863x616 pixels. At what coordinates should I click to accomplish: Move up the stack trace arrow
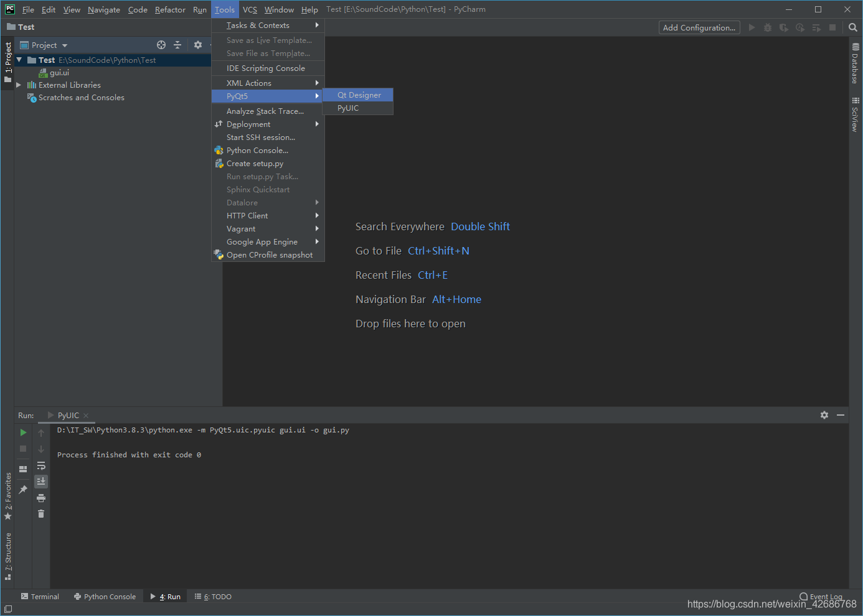[x=41, y=432]
